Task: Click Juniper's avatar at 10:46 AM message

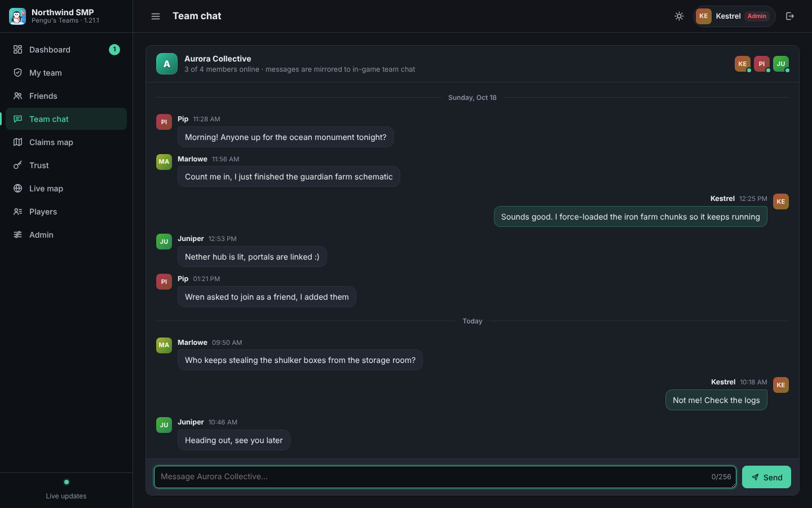Action: (x=164, y=425)
